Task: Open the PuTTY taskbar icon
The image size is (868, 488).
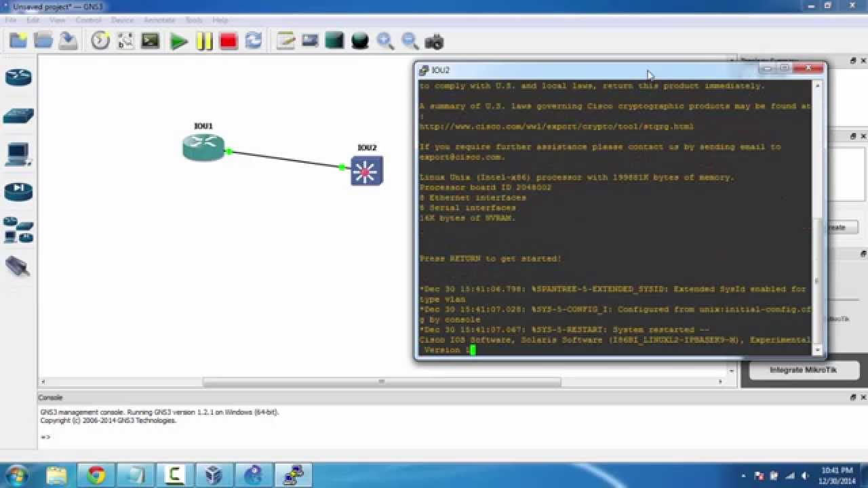Action: click(x=294, y=475)
